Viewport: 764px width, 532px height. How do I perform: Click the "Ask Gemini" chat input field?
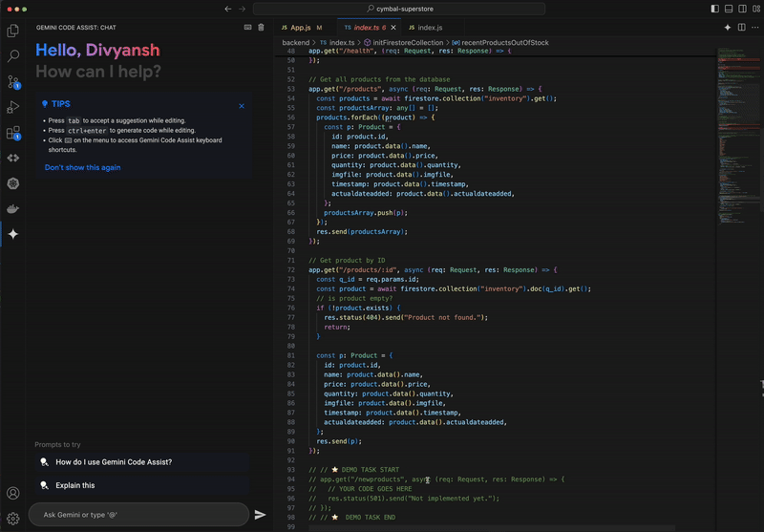(x=138, y=515)
